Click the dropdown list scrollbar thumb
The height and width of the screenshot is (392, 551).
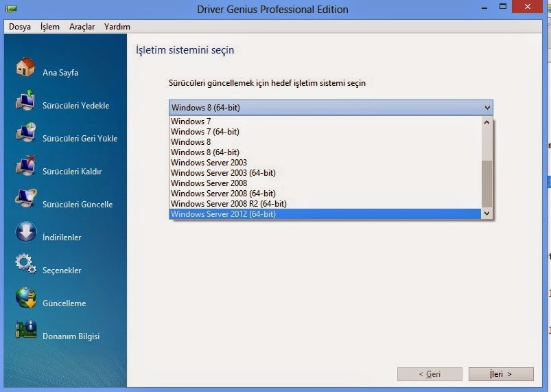486,184
